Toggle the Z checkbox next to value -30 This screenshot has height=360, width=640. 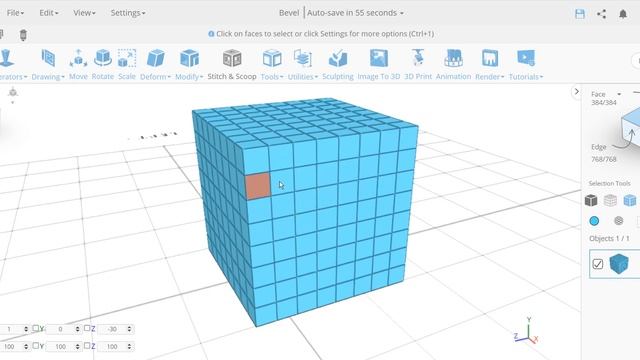click(87, 328)
